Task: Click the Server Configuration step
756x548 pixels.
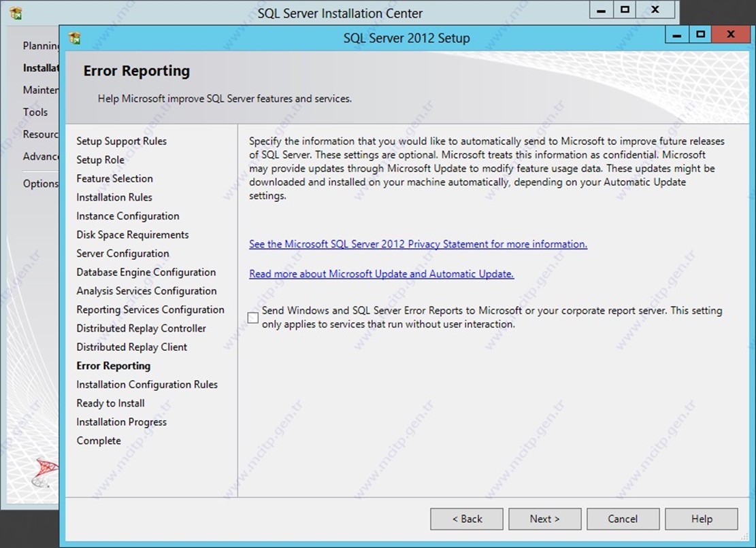Action: click(x=123, y=254)
